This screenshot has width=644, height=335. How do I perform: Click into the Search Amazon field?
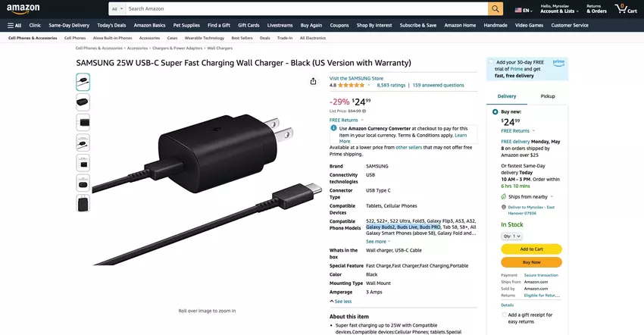click(x=306, y=8)
